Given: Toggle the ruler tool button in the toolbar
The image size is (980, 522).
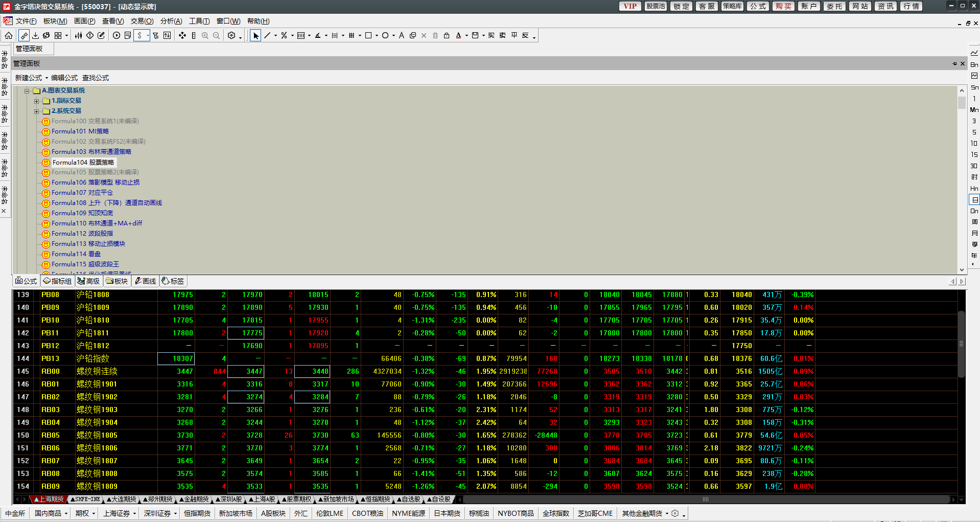Looking at the screenshot, I should [24, 35].
